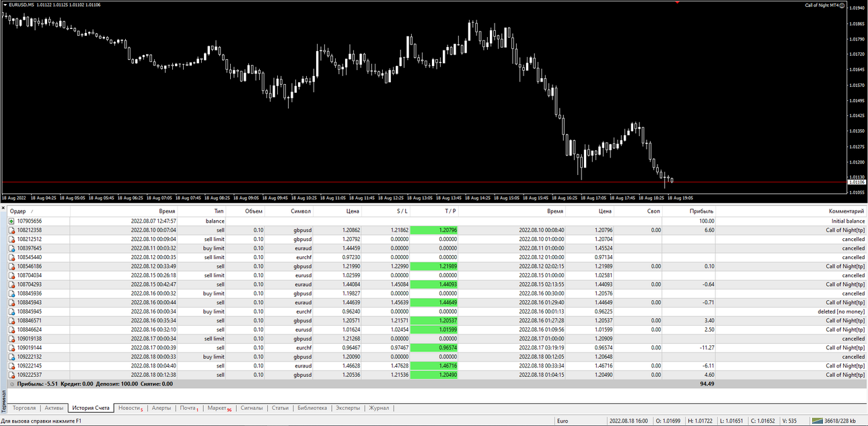
Task: Click the summary row circle icon beside Прибыль
Action: tap(11, 384)
